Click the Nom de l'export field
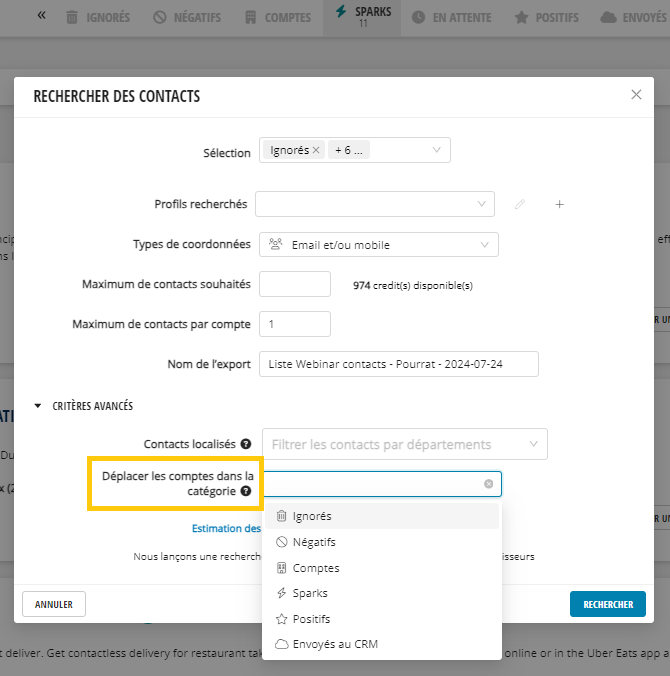Image resolution: width=670 pixels, height=676 pixels. tap(399, 364)
